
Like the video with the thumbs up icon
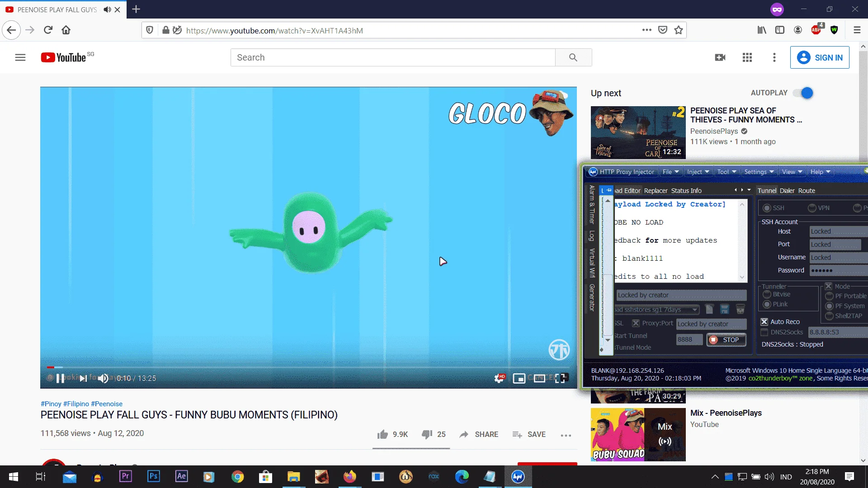[382, 434]
